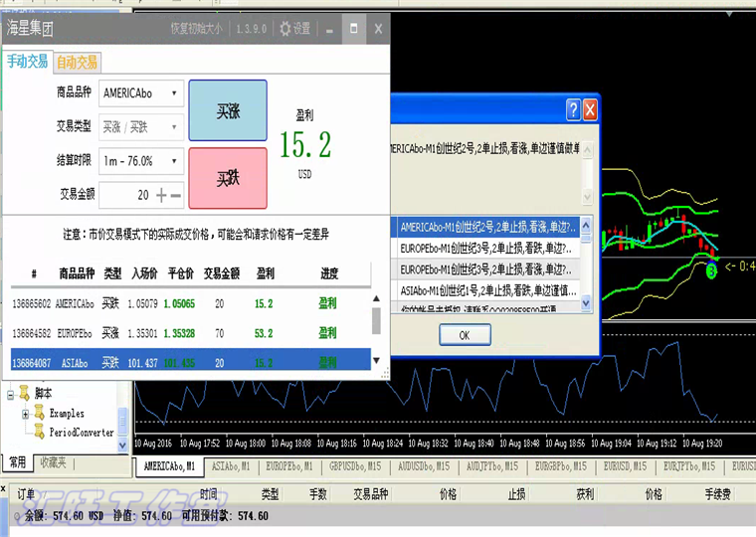This screenshot has width=756, height=537.
Task: Open the EUROPEbo,M1 chart tab
Action: pos(288,466)
